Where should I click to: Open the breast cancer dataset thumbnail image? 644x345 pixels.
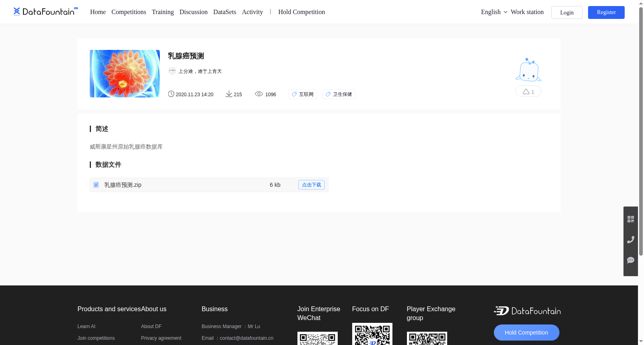click(x=125, y=74)
